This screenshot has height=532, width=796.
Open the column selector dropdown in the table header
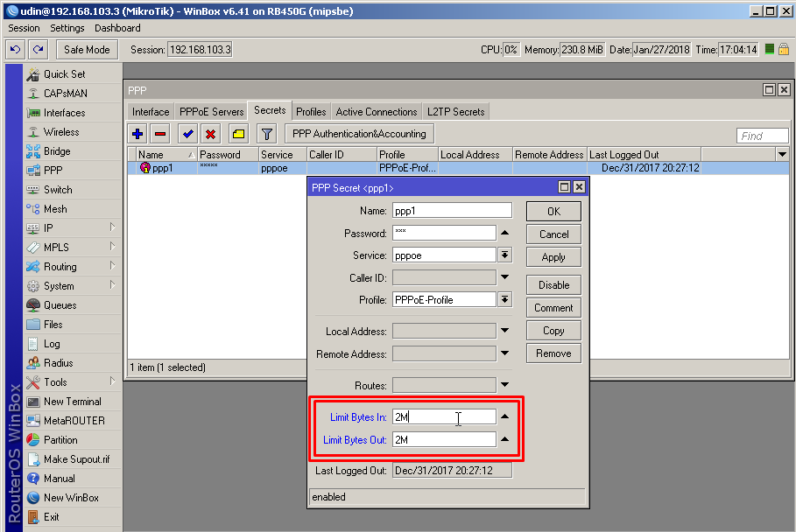782,154
